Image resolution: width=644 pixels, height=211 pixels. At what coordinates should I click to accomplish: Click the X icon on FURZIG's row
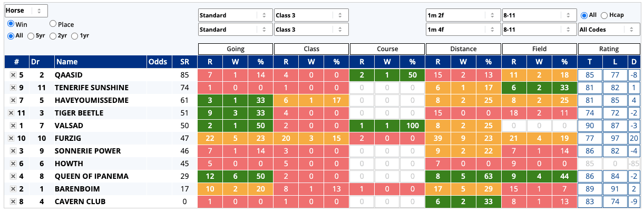coord(11,138)
